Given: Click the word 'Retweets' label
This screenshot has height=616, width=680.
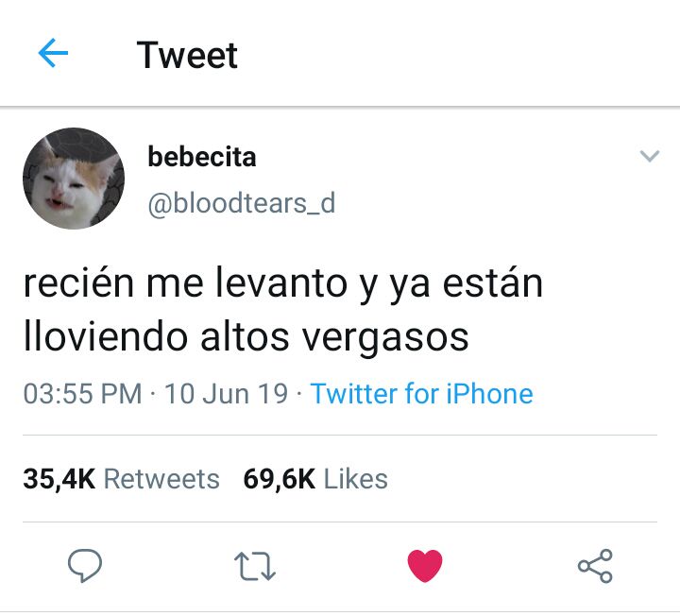Looking at the screenshot, I should point(161,479).
